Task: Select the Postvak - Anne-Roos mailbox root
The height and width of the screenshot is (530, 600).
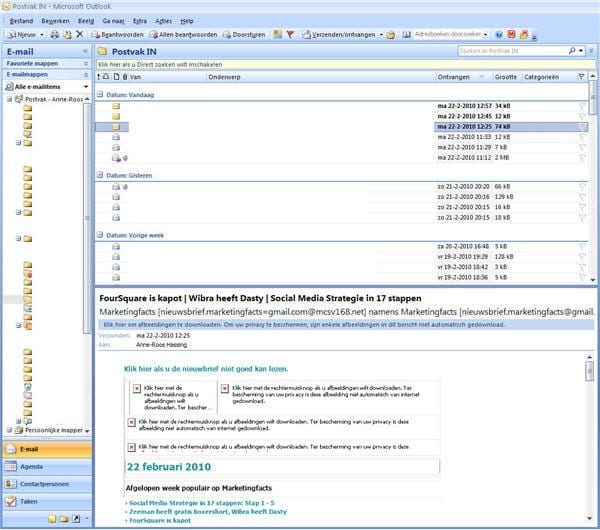Action: (x=54, y=99)
